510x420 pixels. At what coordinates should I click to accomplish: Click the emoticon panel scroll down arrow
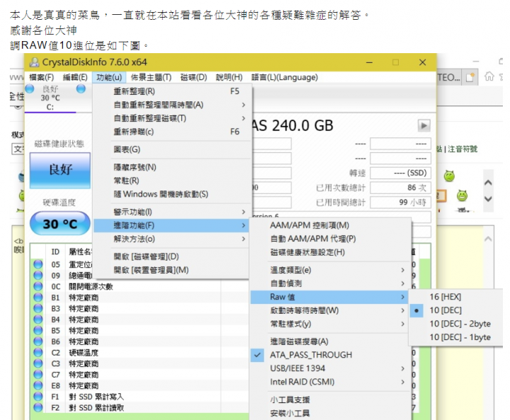coord(488,199)
